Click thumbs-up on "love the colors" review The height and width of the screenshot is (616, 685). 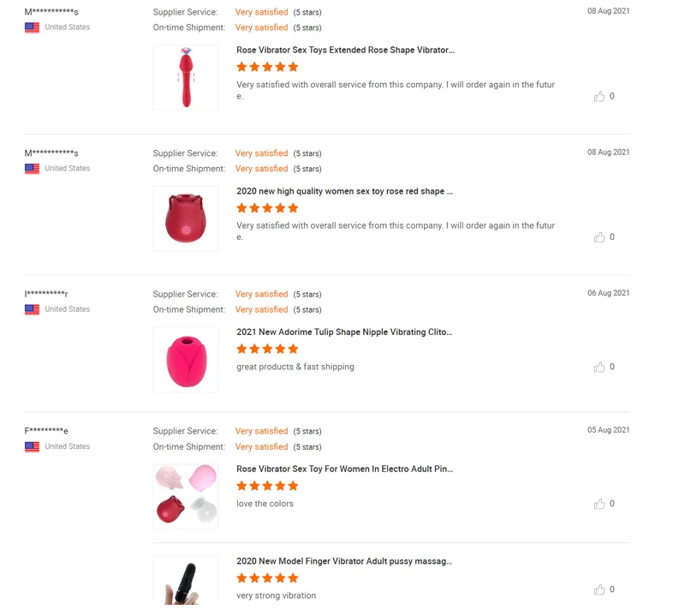[x=599, y=504]
